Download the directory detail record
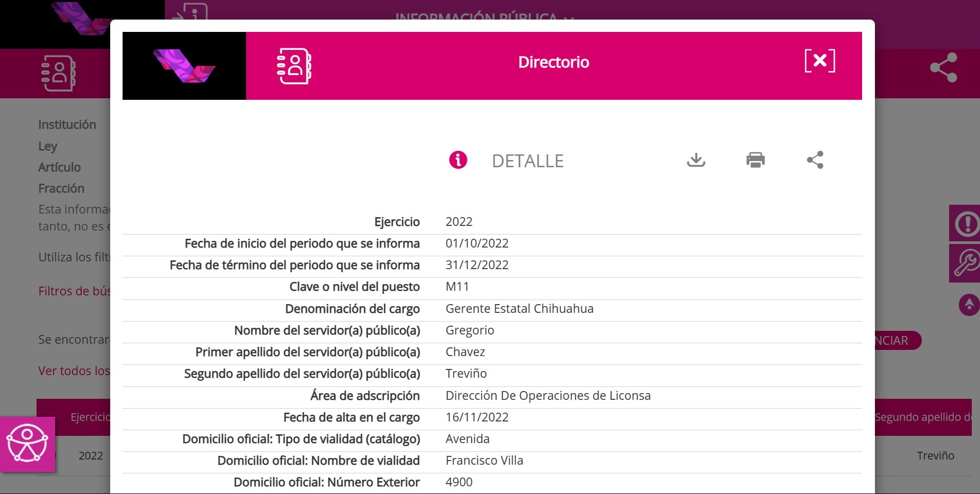980x494 pixels. [696, 160]
